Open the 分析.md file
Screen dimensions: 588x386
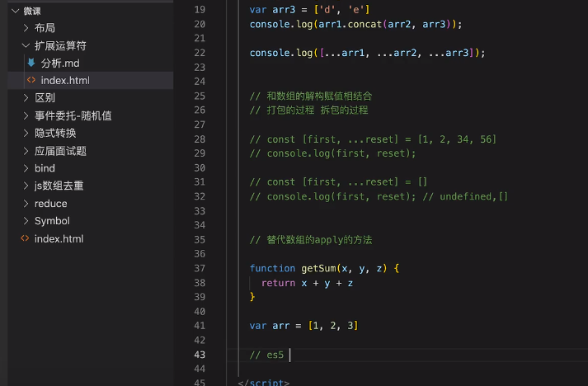[60, 63]
